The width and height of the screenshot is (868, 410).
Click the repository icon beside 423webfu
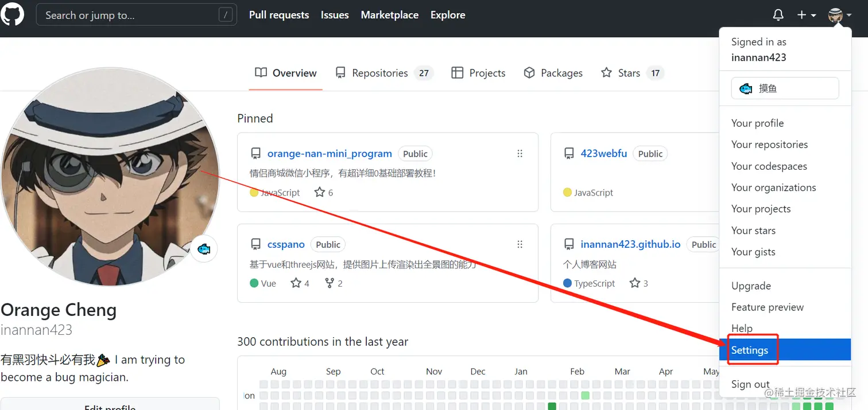[x=569, y=154]
